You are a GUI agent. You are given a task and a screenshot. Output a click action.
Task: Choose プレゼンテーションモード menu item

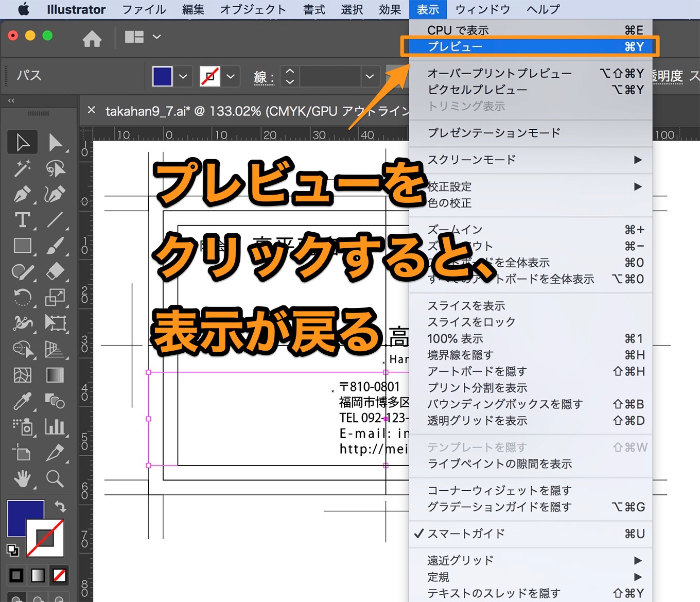(530, 133)
